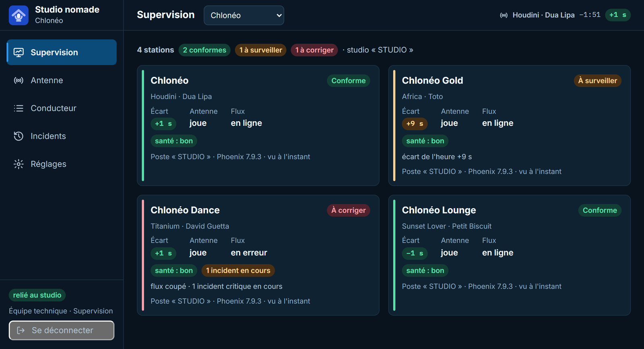
Task: Click the −1:51 remaining time
Action: [x=590, y=15]
